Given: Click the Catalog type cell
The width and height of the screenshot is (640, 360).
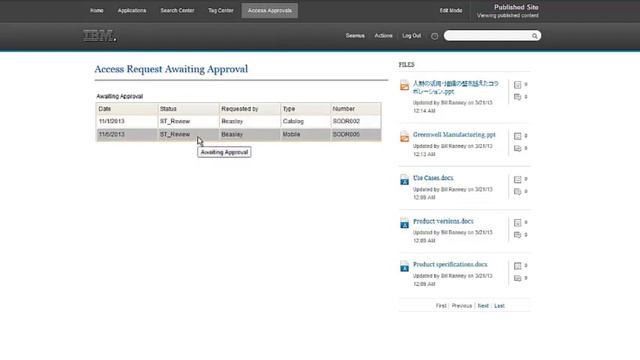Looking at the screenshot, I should pos(305,122).
